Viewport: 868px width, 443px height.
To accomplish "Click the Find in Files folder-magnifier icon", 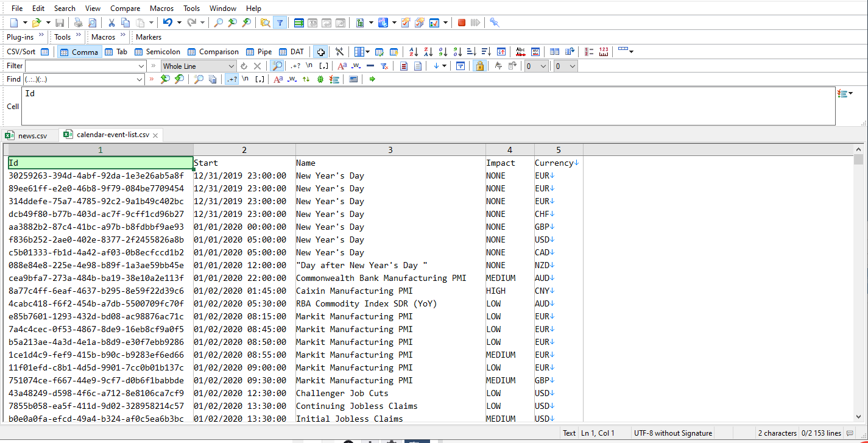I will (266, 23).
